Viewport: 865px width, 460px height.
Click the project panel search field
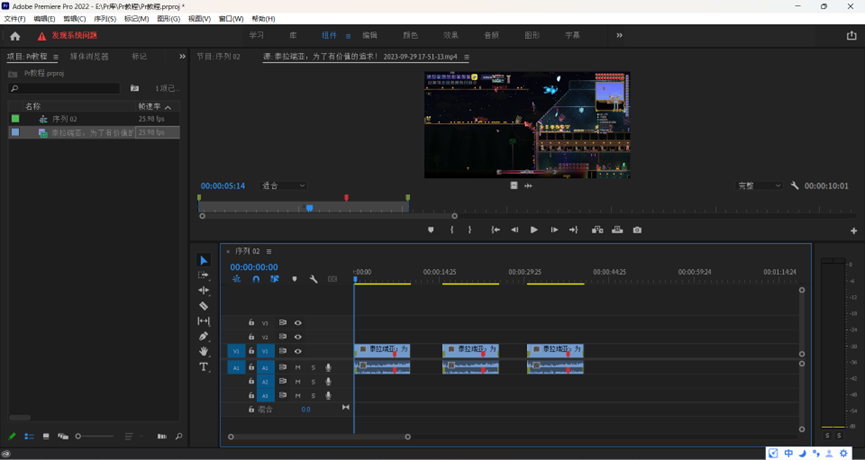click(x=65, y=89)
